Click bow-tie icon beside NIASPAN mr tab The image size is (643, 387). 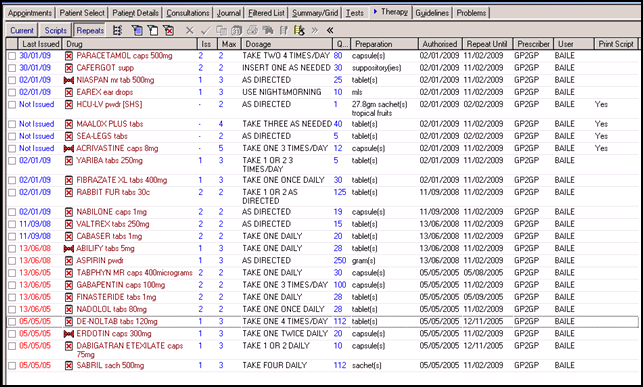(69, 80)
